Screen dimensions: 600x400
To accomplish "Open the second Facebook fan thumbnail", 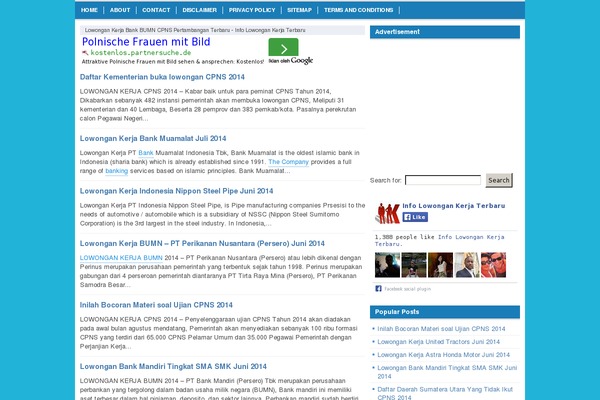I will (414, 265).
